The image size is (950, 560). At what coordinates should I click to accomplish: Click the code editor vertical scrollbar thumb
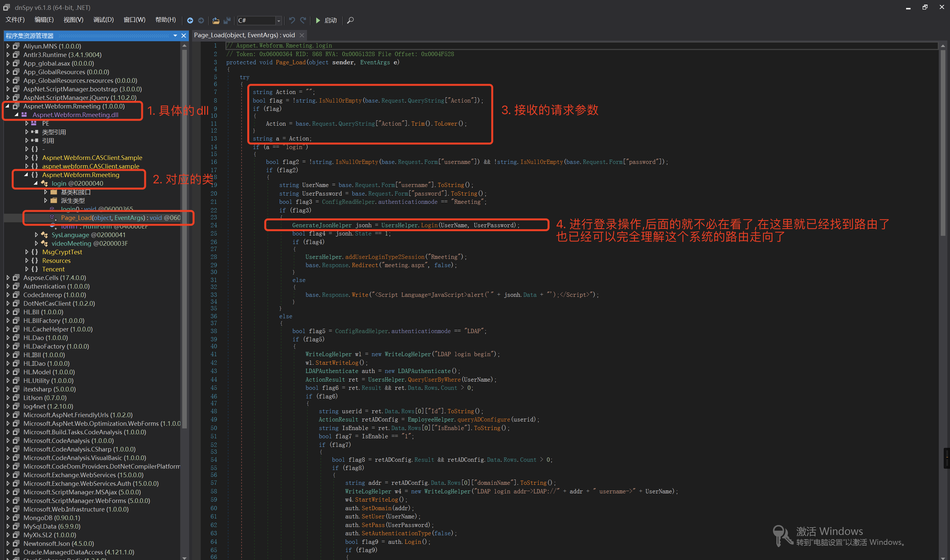pos(943,143)
